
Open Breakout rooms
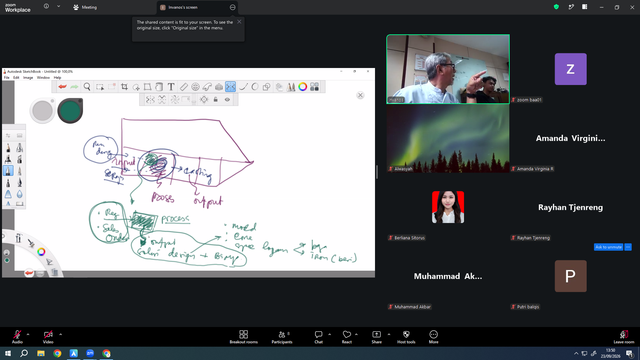(244, 337)
